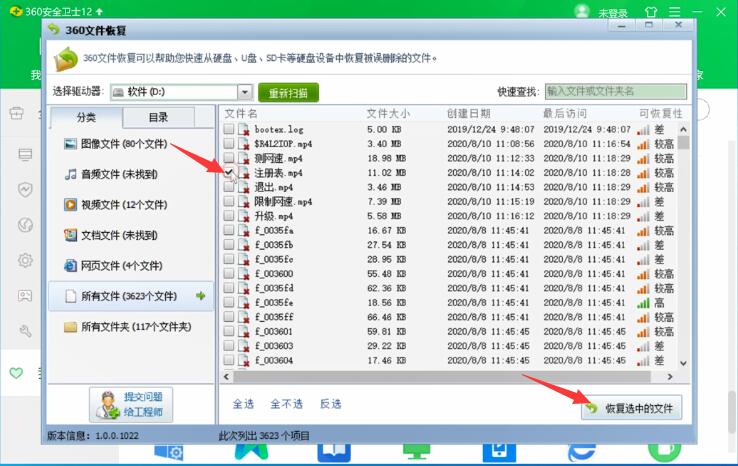This screenshot has width=738, height=466.
Task: Check the box for f_0035fa
Action: click(229, 230)
